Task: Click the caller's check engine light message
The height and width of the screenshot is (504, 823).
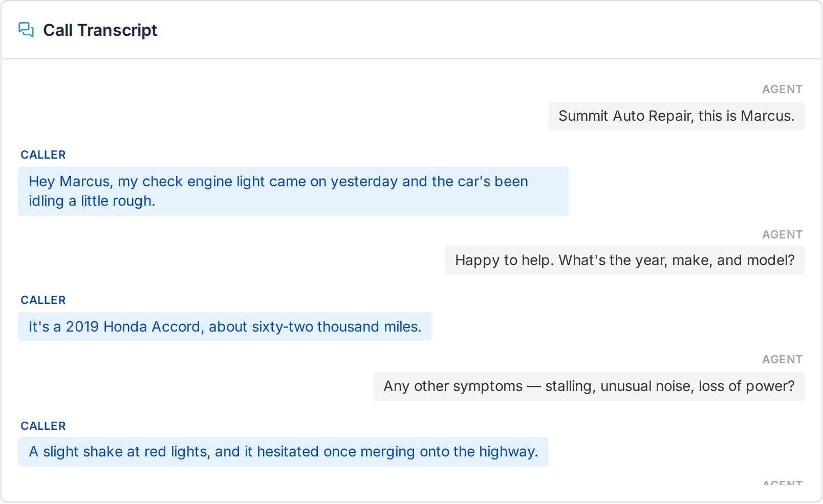Action: (x=293, y=191)
